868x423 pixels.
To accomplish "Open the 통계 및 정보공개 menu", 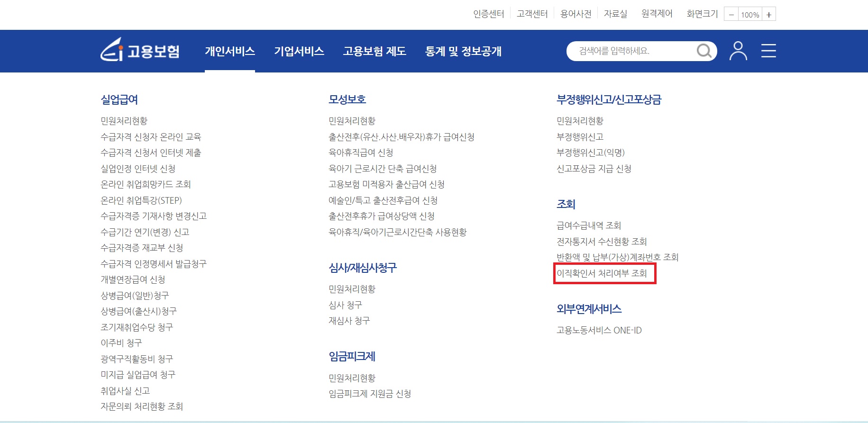I will pos(463,51).
